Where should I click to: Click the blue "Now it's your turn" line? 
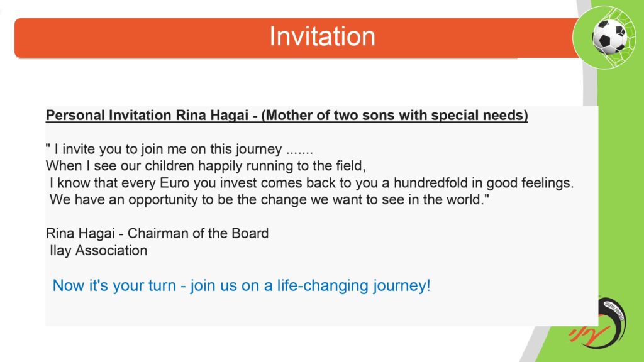(241, 285)
